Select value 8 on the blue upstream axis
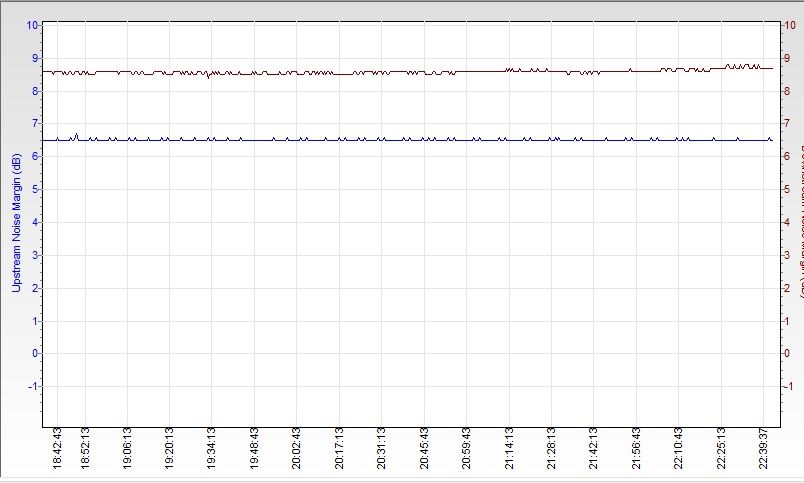 (35, 91)
